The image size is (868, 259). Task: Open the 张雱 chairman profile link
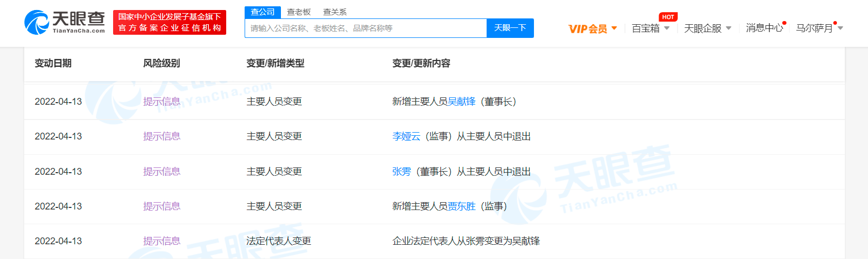pyautogui.click(x=401, y=172)
